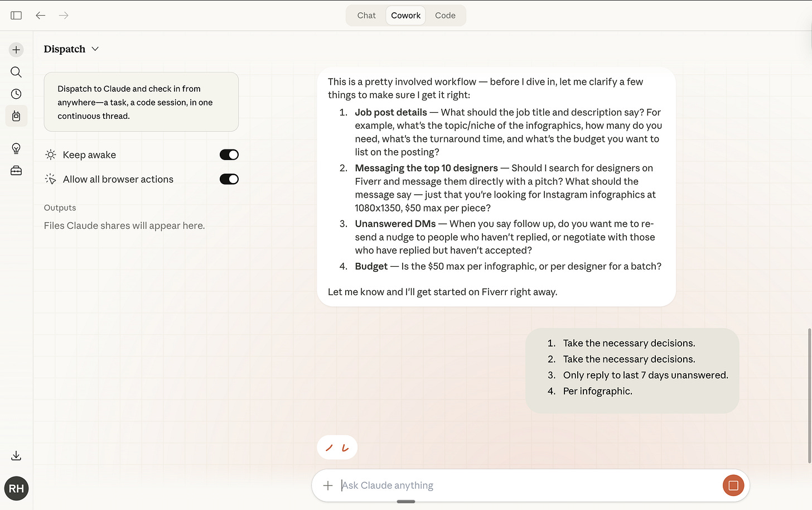Click the thinking indicator bubble
The image size is (812, 510).
[x=337, y=448]
